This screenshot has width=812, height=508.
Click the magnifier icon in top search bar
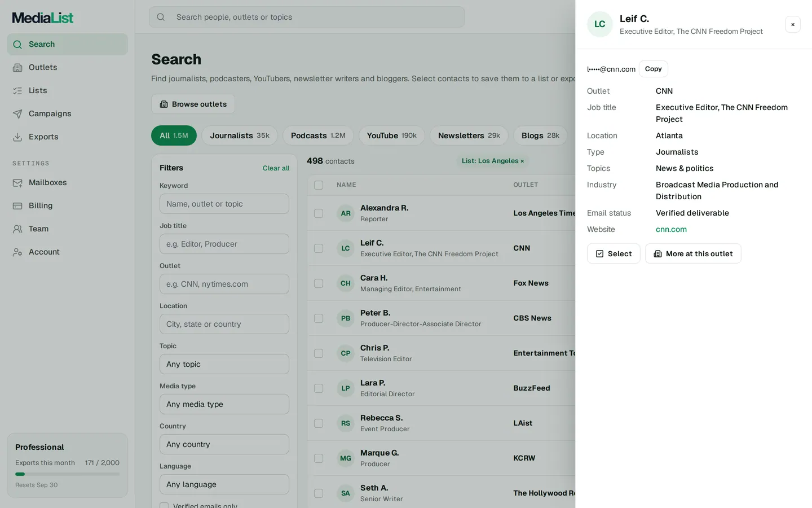tap(161, 17)
